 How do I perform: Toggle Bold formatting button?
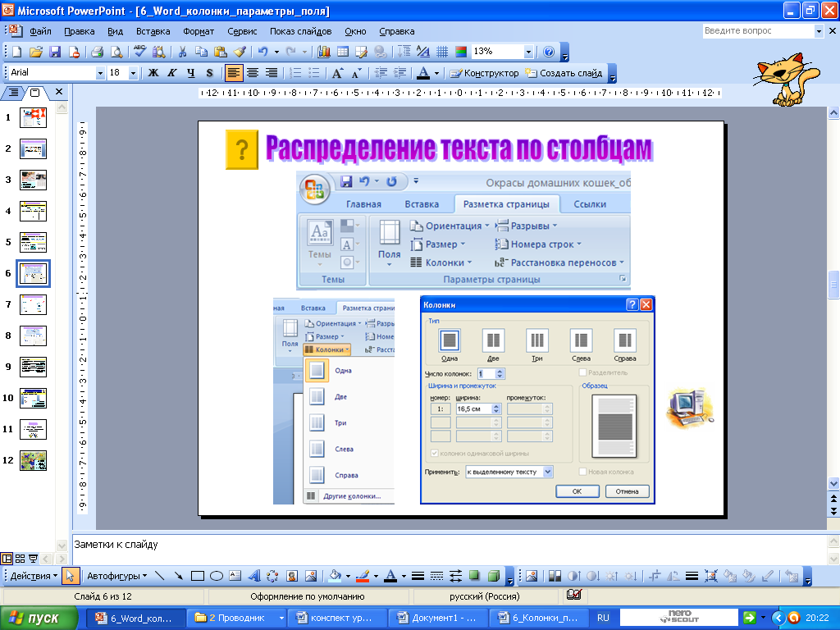(x=153, y=73)
